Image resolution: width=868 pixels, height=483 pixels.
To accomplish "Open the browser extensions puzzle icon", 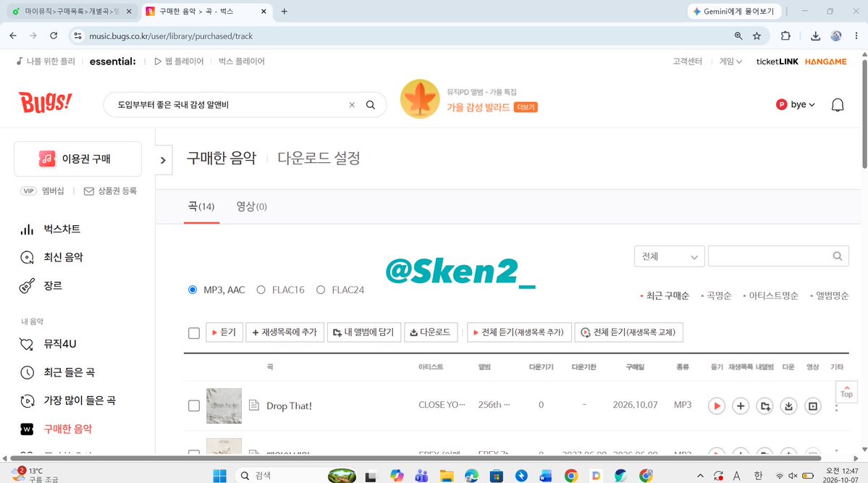I will 785,36.
